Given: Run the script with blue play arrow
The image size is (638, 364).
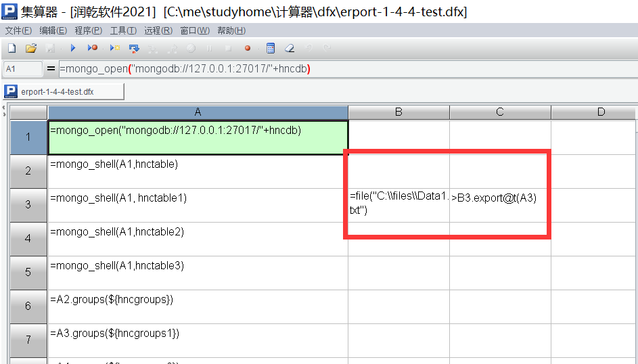Looking at the screenshot, I should click(x=73, y=48).
